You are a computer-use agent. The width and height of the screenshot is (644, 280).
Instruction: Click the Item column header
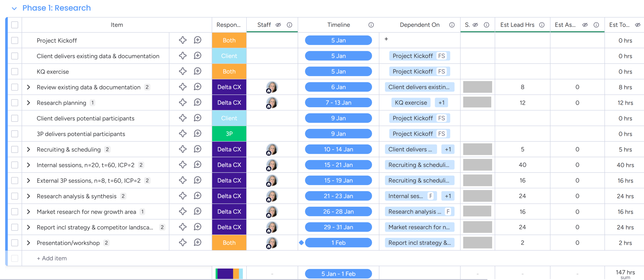tap(117, 25)
